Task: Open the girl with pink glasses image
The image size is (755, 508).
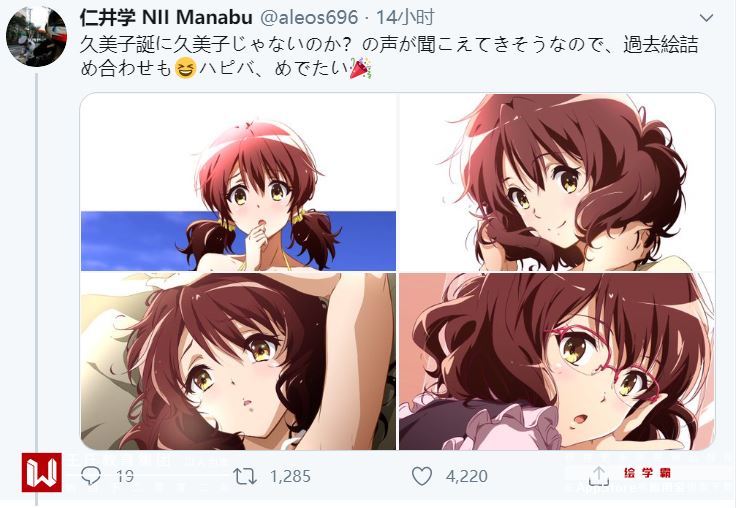Action: 557,362
